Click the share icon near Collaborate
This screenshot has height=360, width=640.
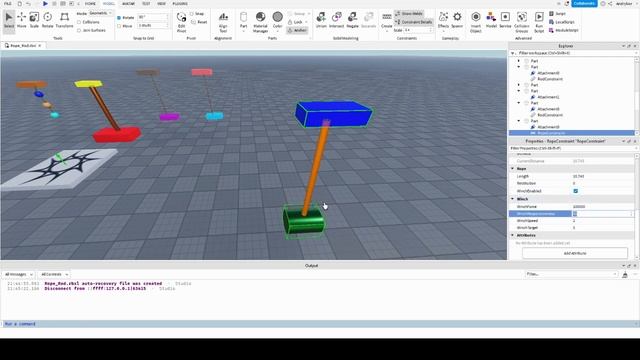[x=610, y=4]
